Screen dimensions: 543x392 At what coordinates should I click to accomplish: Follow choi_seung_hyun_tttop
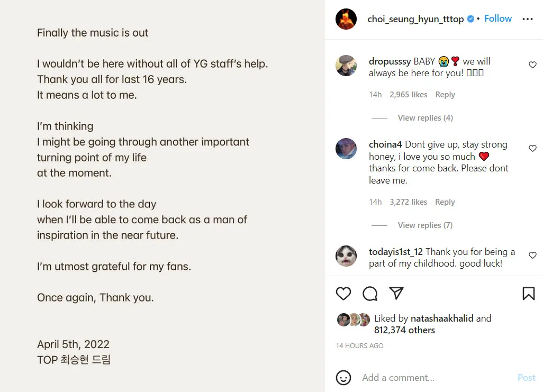[x=498, y=19]
